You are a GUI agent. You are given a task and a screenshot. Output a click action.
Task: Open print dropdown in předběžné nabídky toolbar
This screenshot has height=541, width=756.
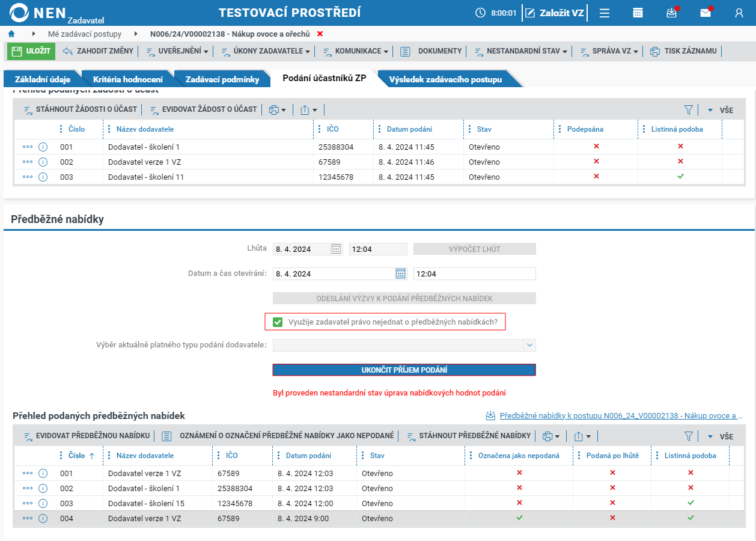coord(551,436)
